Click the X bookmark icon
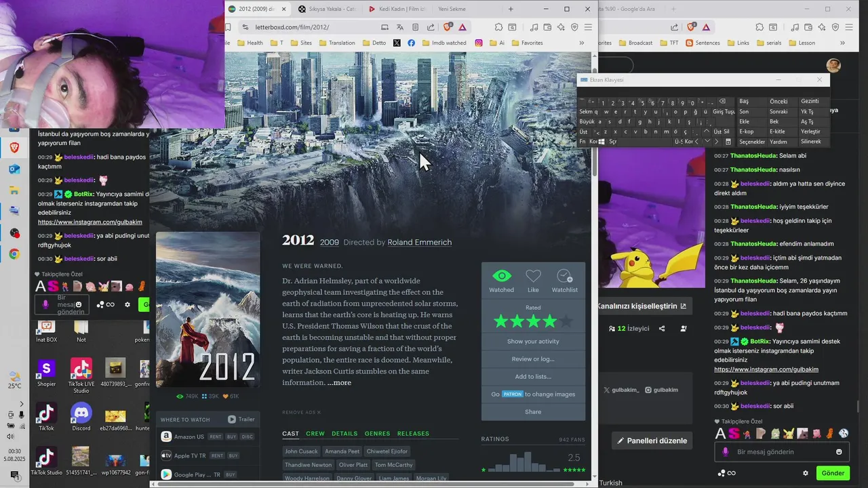 tap(397, 43)
